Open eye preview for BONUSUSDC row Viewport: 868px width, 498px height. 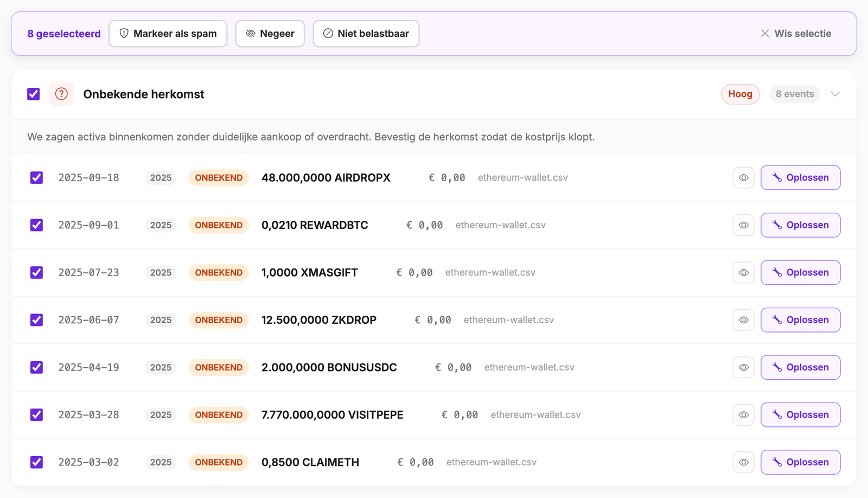743,367
